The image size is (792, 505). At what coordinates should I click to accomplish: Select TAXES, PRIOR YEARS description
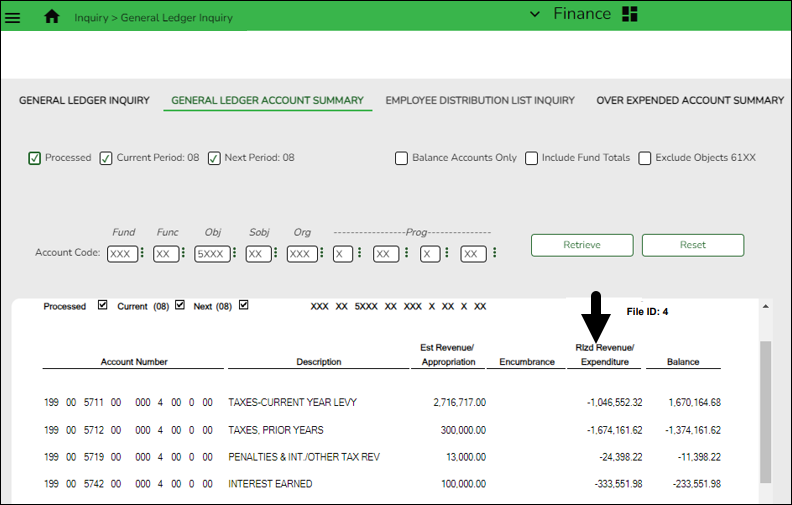tap(276, 430)
